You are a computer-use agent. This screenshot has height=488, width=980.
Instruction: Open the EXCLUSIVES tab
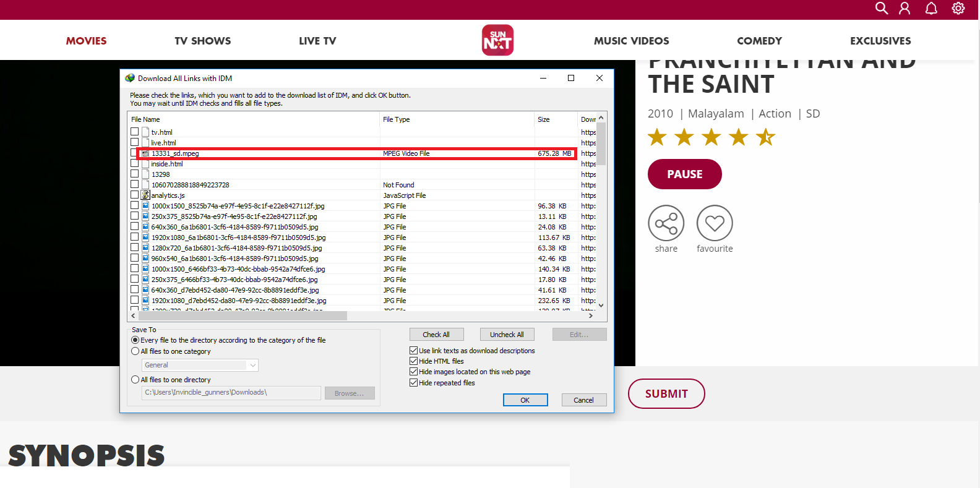[880, 41]
